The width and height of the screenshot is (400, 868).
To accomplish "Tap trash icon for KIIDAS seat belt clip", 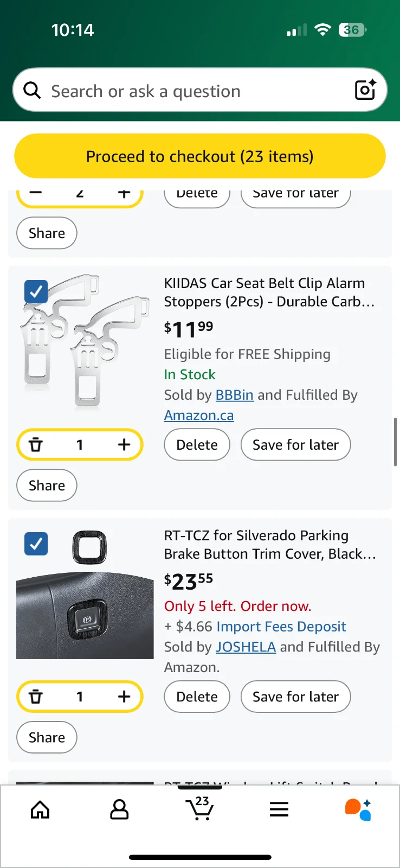I will point(36,445).
